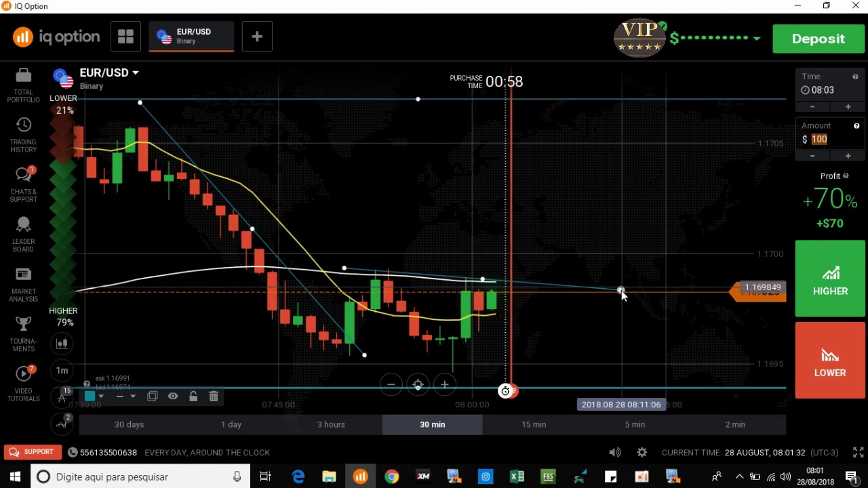Click the Amount input field showing 100
Screen dimensions: 868x488
[x=830, y=139]
